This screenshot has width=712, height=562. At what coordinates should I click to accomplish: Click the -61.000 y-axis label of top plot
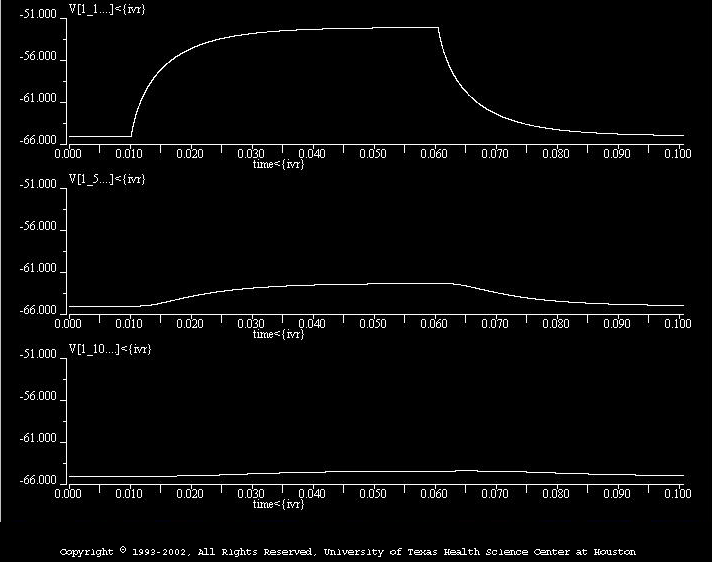39,100
